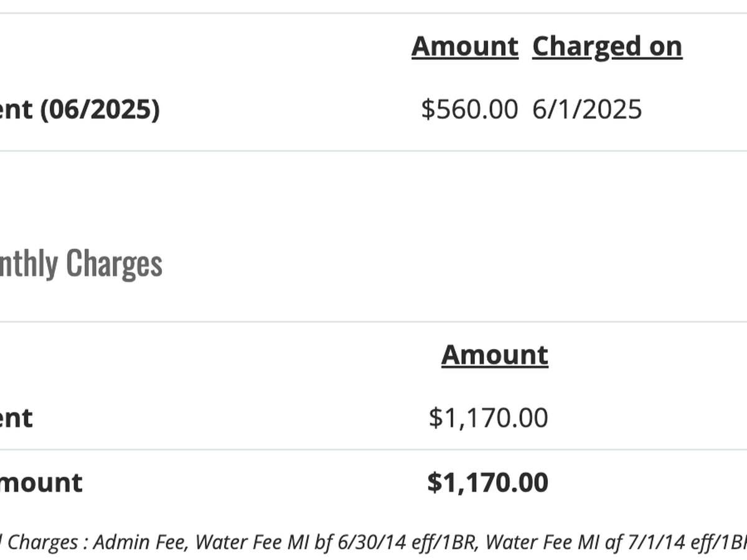This screenshot has height=560, width=747.
Task: Select the non-bold $1,170.00 charge value
Action: click(488, 418)
